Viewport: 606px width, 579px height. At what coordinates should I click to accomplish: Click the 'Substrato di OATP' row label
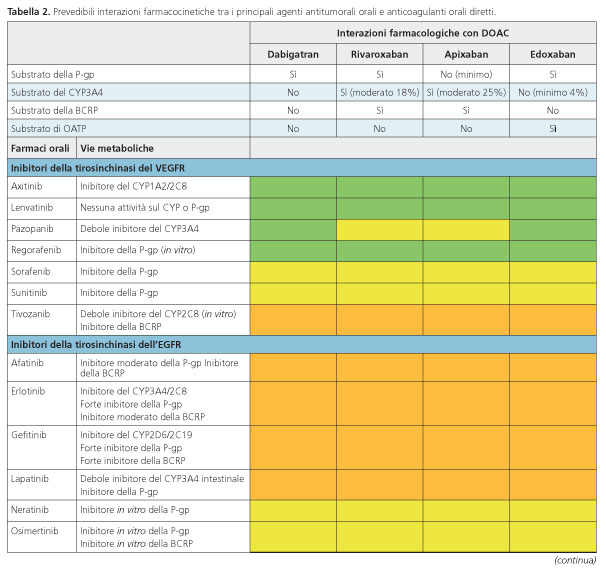point(49,128)
